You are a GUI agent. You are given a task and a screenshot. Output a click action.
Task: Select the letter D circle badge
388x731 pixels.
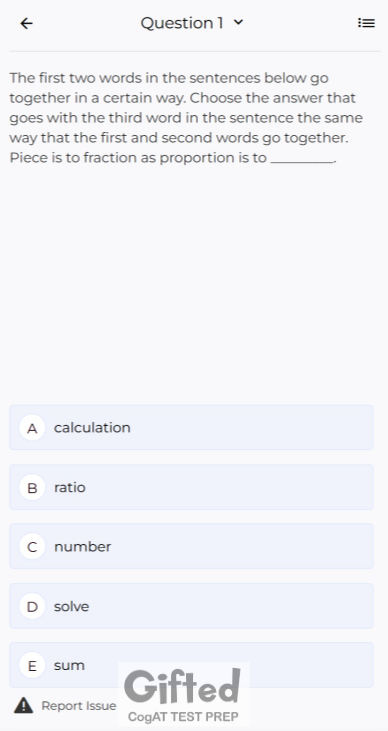(x=32, y=606)
